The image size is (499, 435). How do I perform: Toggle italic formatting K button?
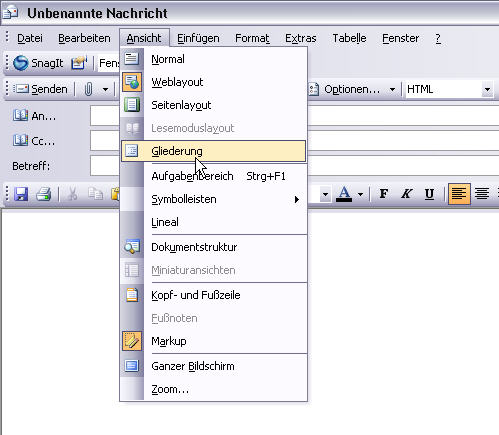407,194
